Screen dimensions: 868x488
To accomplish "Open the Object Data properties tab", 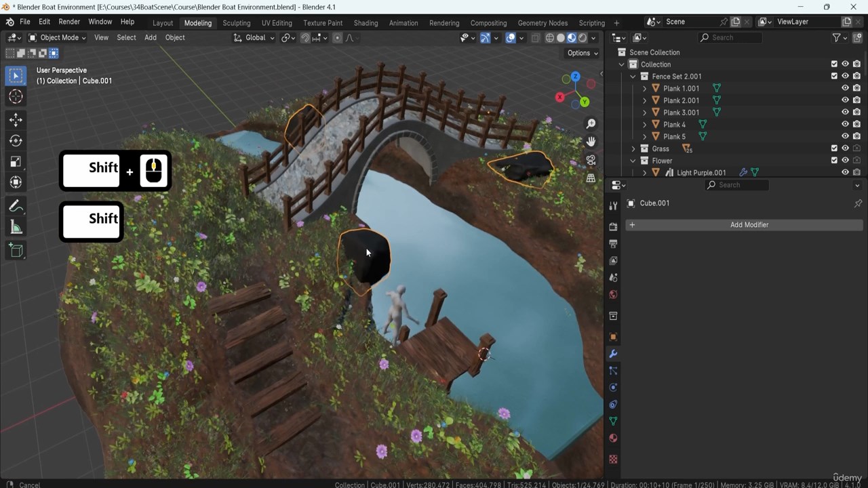I will (613, 422).
